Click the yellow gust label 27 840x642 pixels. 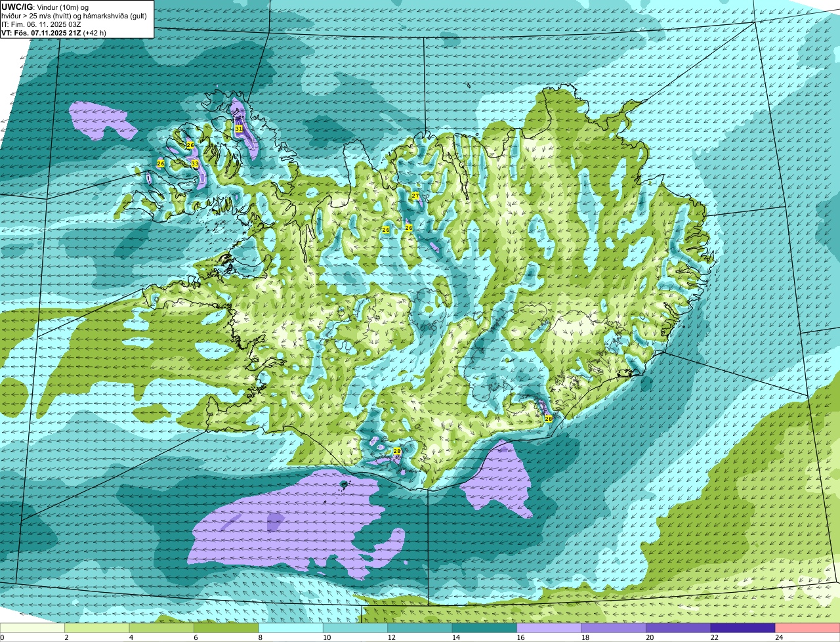415,196
